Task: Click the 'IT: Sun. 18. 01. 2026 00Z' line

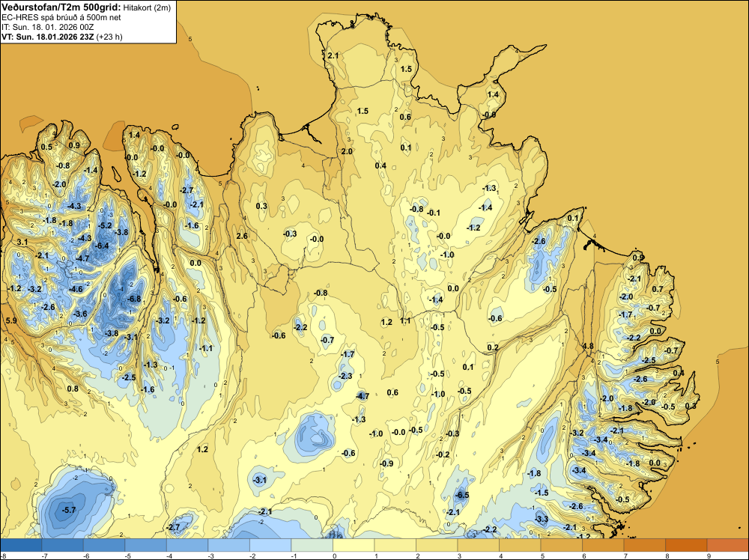Action: coord(48,27)
